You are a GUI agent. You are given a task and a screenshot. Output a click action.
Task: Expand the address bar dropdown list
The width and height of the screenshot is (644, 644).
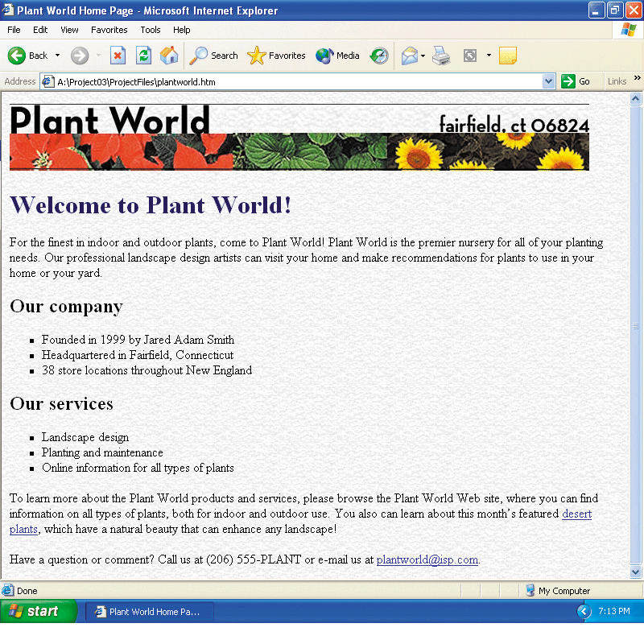(549, 81)
